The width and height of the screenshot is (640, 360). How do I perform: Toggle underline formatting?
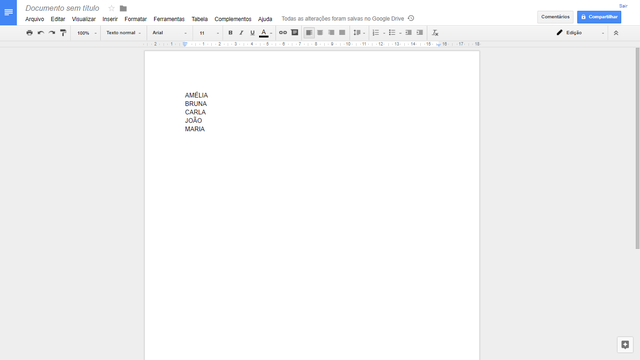click(x=252, y=33)
